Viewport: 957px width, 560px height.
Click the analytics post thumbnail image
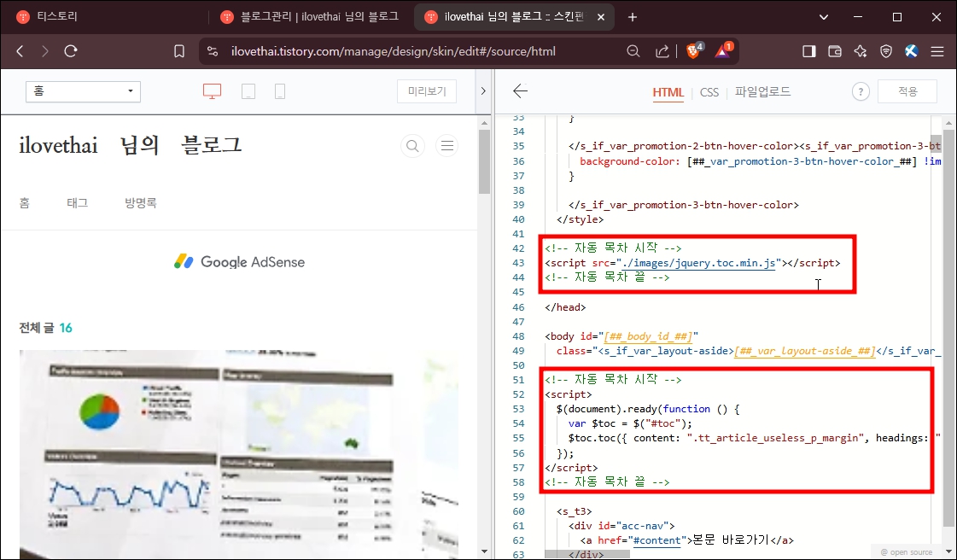(239, 454)
